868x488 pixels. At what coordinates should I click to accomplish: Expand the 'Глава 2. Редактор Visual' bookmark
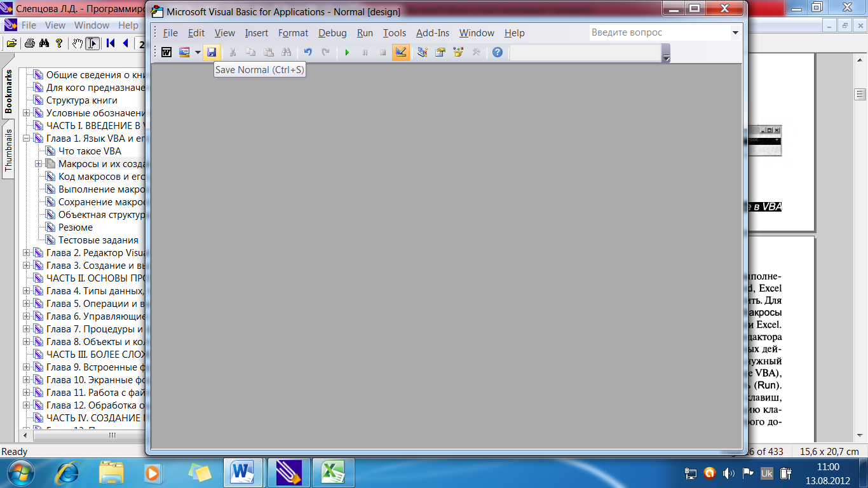click(27, 253)
